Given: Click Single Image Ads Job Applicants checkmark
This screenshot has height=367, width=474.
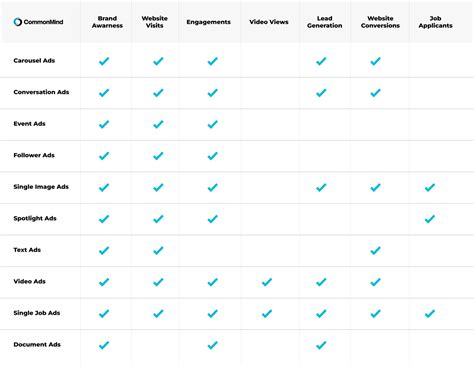Looking at the screenshot, I should [x=430, y=187].
